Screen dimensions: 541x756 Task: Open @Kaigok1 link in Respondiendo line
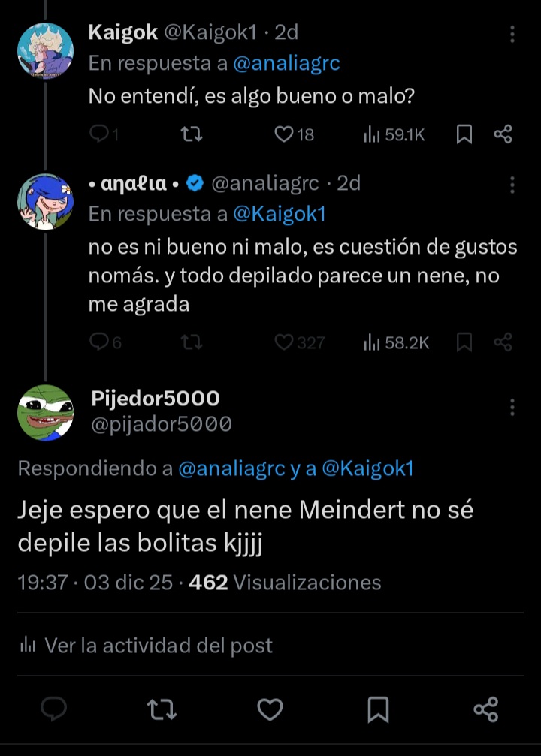pyautogui.click(x=367, y=469)
